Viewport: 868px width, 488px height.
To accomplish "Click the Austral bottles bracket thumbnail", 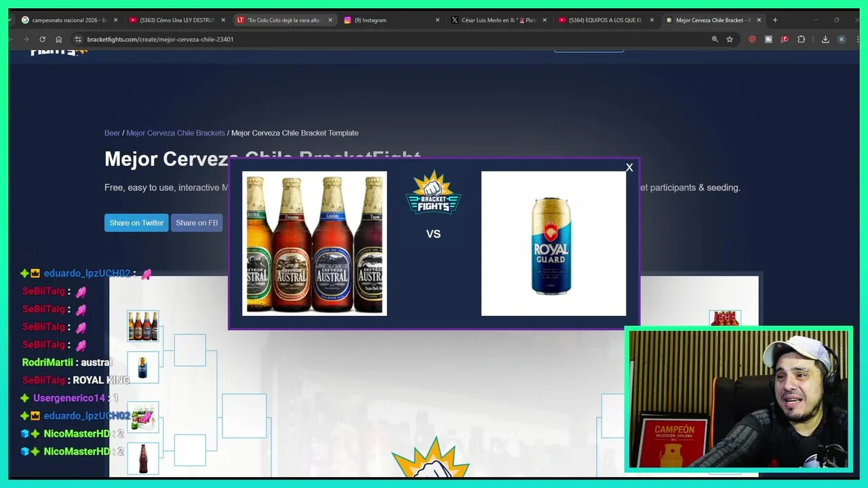I will pyautogui.click(x=143, y=326).
